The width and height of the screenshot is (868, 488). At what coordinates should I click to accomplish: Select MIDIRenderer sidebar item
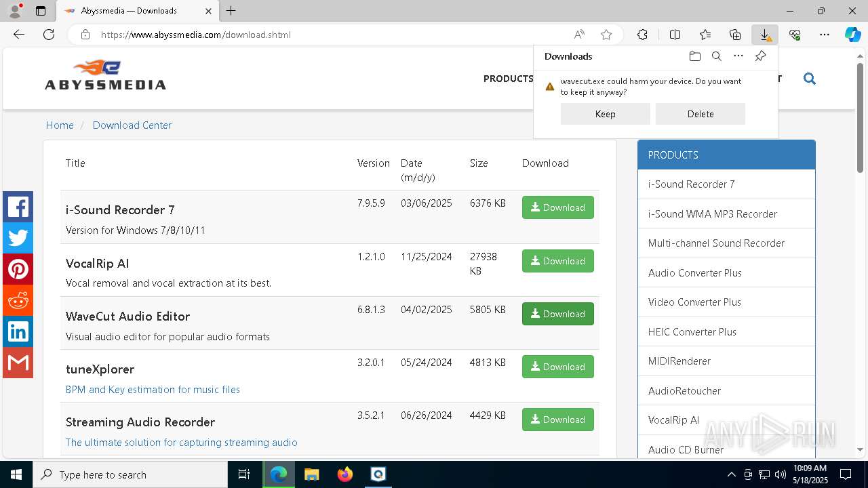pos(726,361)
